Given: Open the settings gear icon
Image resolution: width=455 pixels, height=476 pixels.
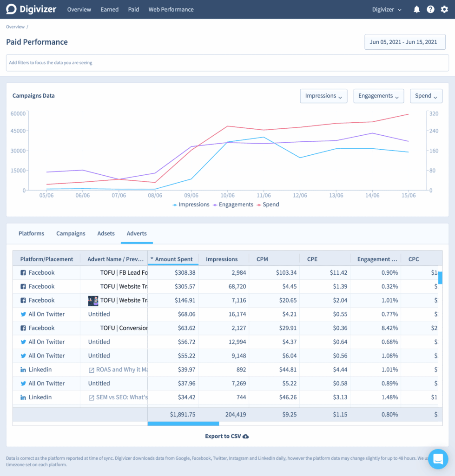Looking at the screenshot, I should (x=444, y=9).
